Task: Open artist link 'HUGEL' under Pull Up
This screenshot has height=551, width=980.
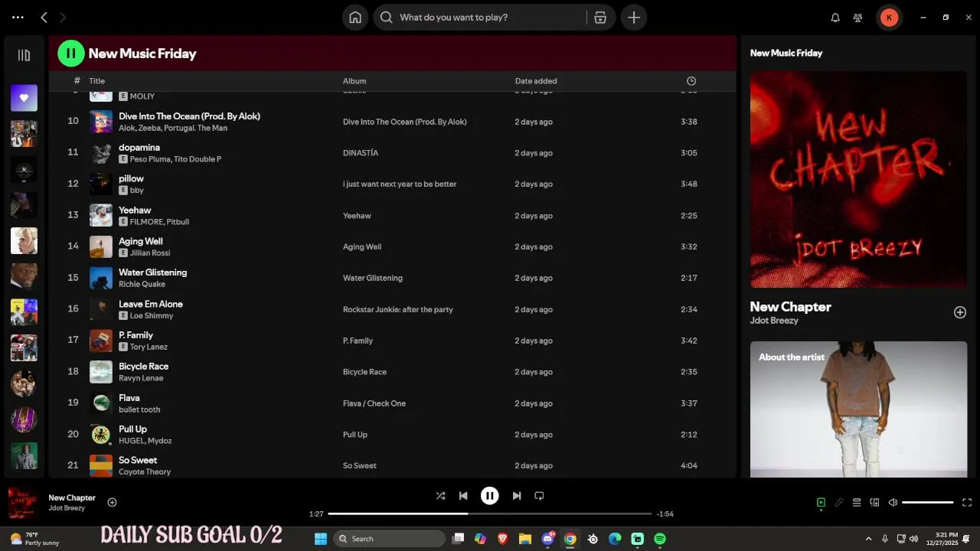Action: click(131, 441)
